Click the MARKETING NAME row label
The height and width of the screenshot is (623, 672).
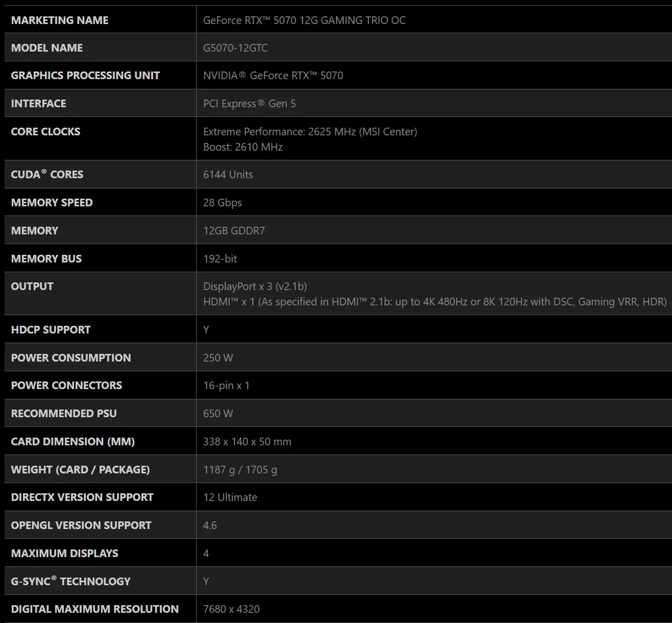(x=60, y=20)
